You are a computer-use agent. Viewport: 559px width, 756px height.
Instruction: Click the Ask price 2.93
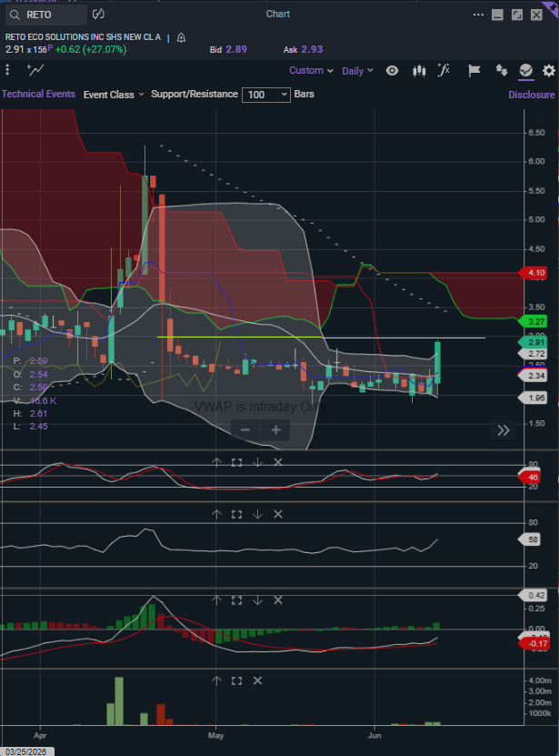[x=312, y=49]
